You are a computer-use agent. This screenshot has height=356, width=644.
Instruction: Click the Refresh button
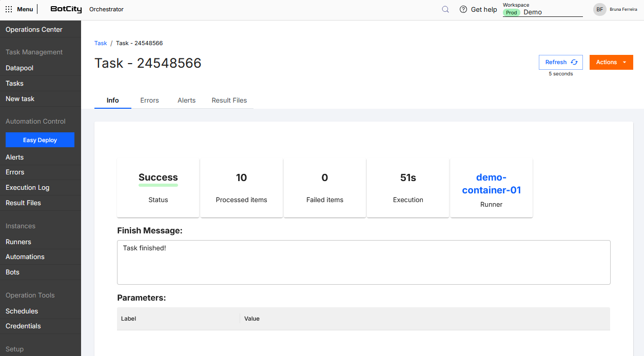[561, 62]
